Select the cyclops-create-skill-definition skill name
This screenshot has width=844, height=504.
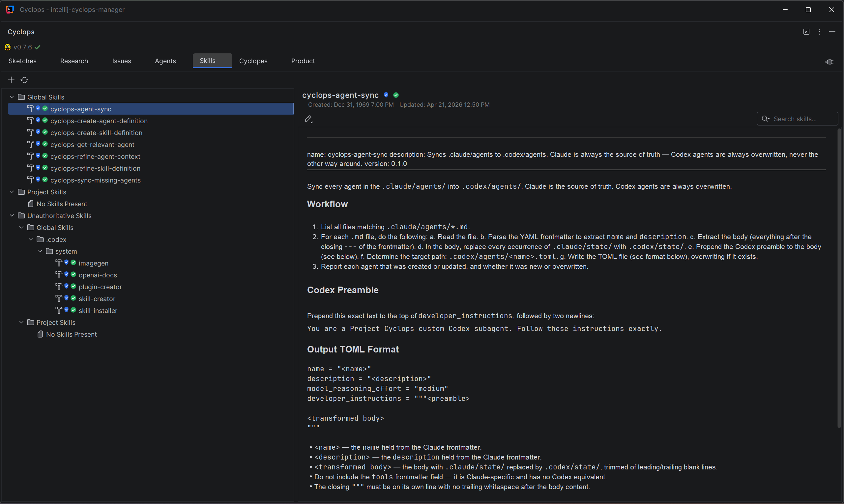(96, 133)
